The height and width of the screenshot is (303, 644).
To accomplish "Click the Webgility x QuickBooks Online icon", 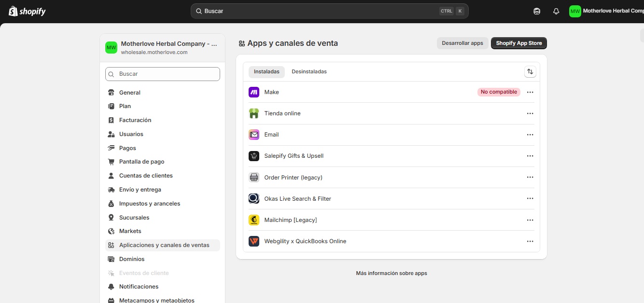I will [x=254, y=241].
